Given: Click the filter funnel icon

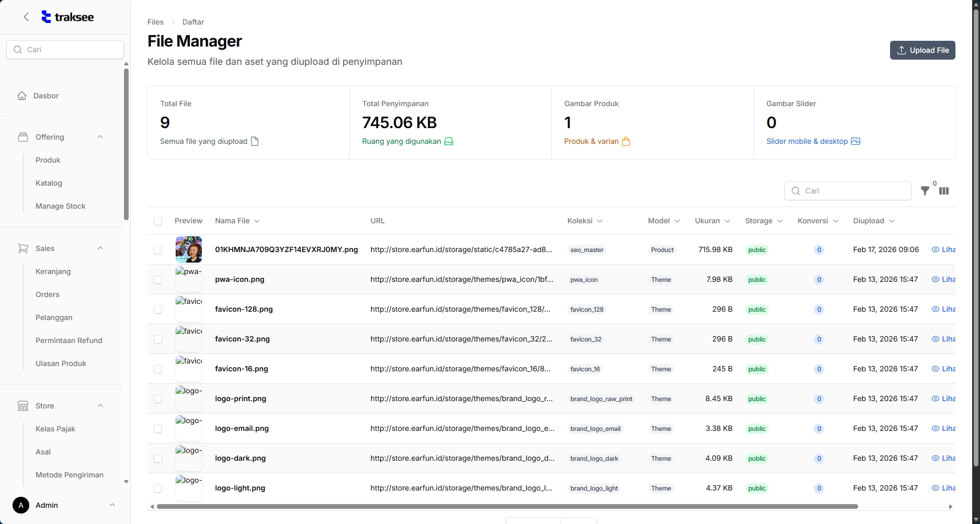Looking at the screenshot, I should (x=925, y=191).
